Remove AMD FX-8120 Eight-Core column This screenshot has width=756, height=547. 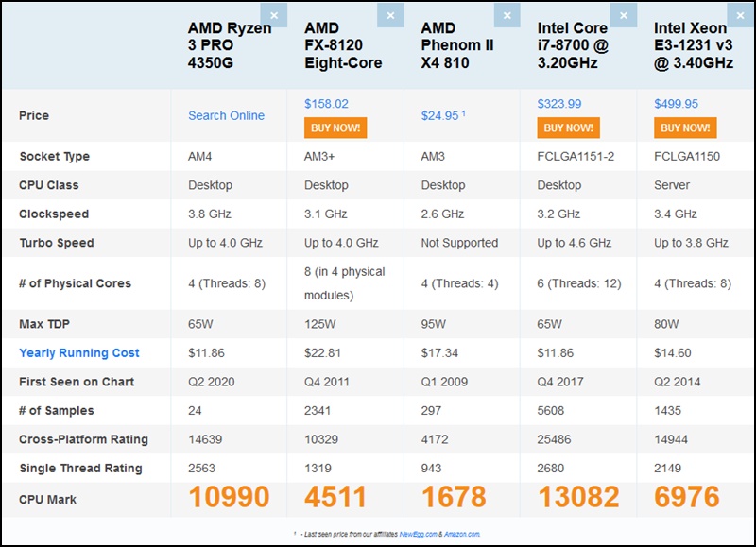coord(390,15)
